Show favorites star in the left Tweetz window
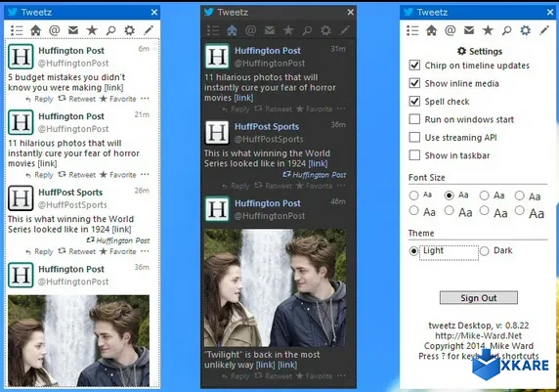The image size is (559, 392). point(92,30)
